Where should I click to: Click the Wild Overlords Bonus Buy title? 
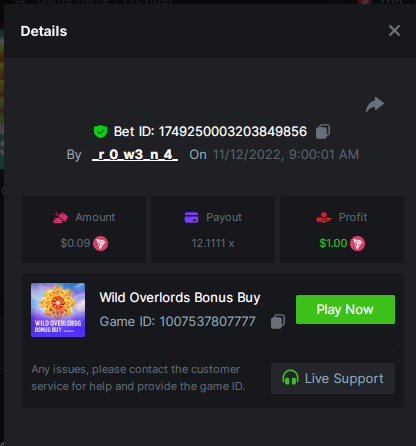[180, 297]
